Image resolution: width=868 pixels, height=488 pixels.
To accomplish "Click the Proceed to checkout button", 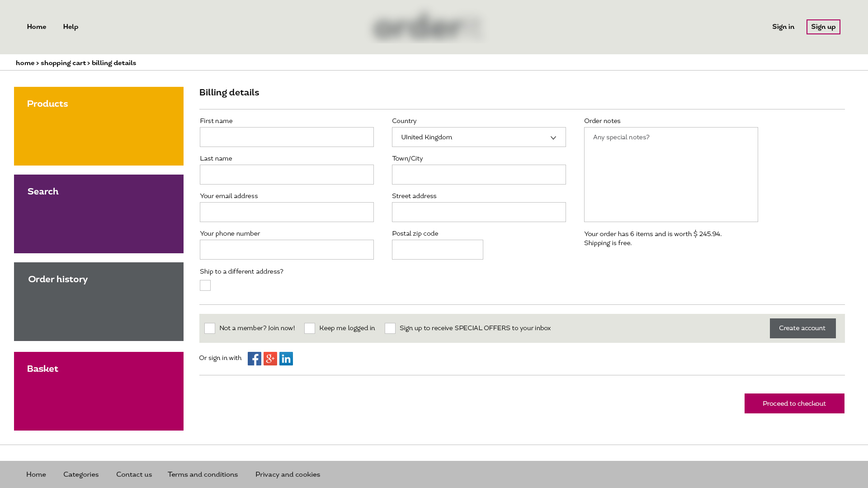I will coord(794,403).
